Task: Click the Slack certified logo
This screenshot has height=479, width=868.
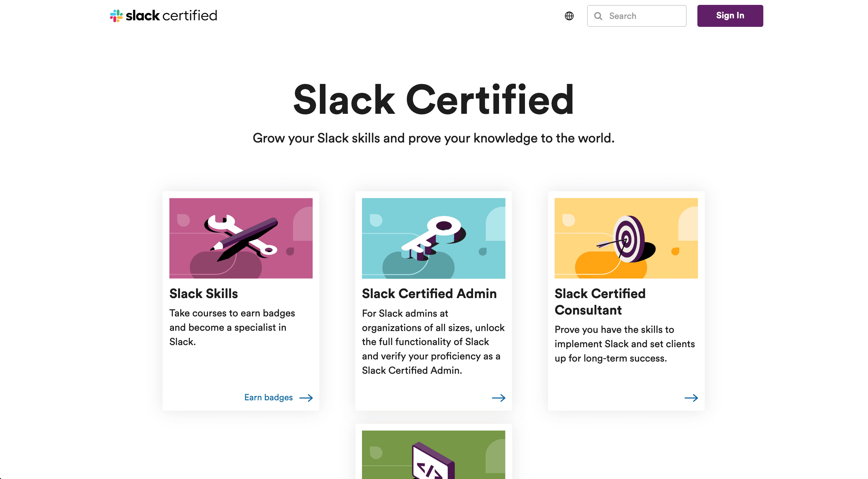Action: click(163, 16)
